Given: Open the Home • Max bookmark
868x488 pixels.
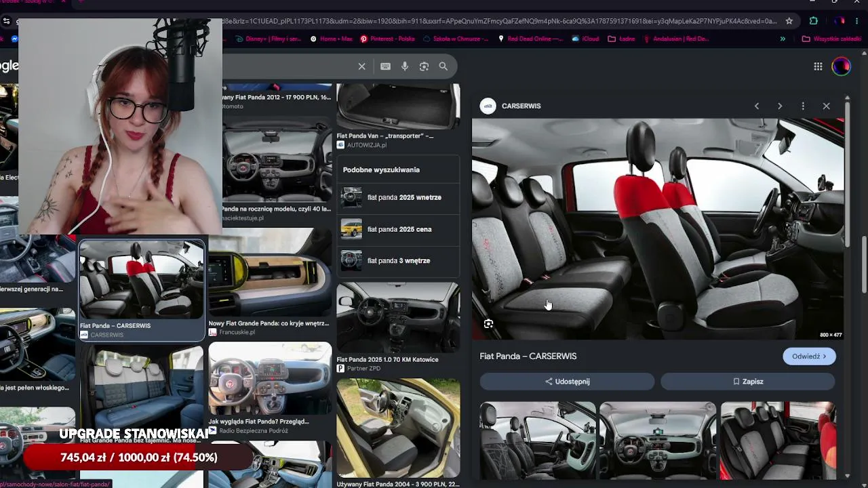Looking at the screenshot, I should point(331,39).
